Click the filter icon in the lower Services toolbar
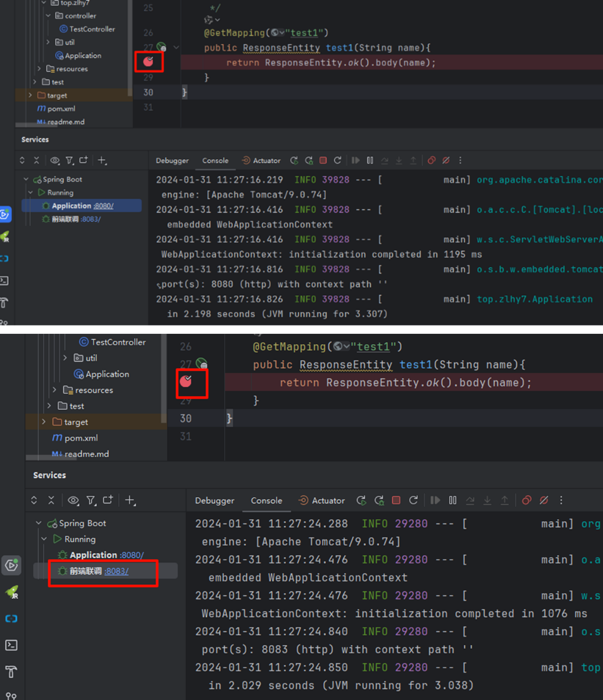 coord(90,500)
